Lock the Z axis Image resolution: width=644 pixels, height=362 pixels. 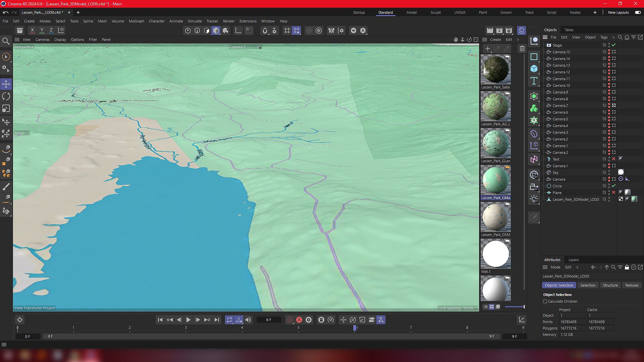51,31
